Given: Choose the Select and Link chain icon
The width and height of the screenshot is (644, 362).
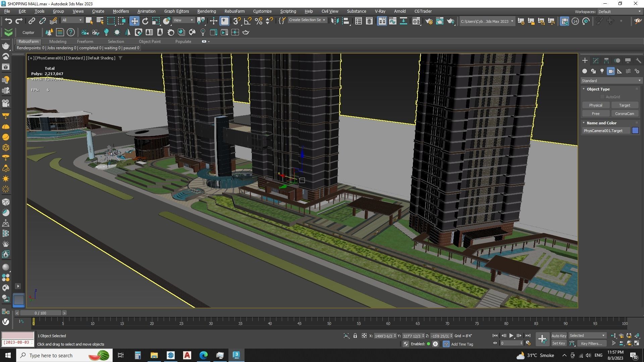Looking at the screenshot, I should [x=32, y=21].
